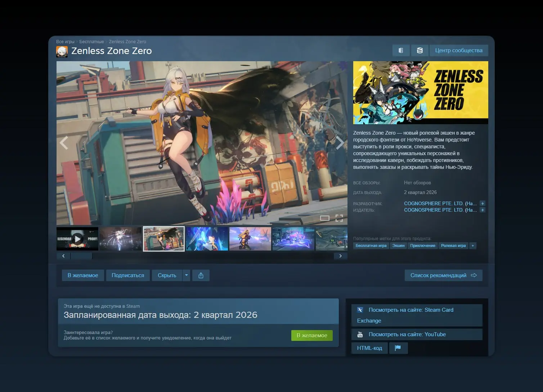Click the Заинтересовала игра? text
Viewport: 543px width, 392px height.
(x=88, y=332)
